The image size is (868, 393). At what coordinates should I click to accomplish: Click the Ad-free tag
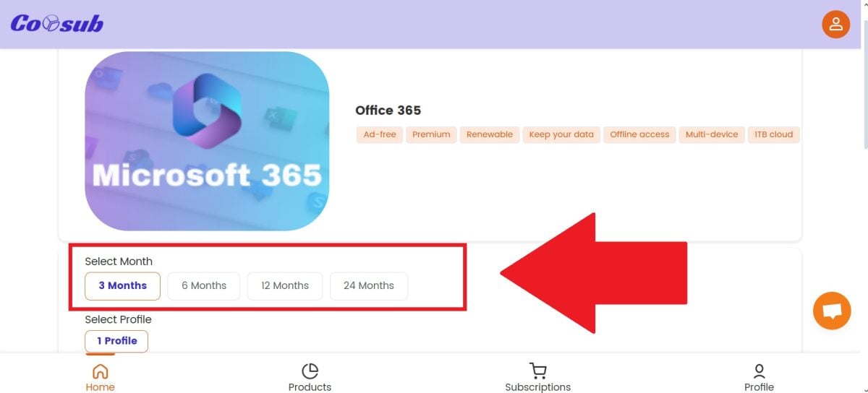tap(380, 134)
